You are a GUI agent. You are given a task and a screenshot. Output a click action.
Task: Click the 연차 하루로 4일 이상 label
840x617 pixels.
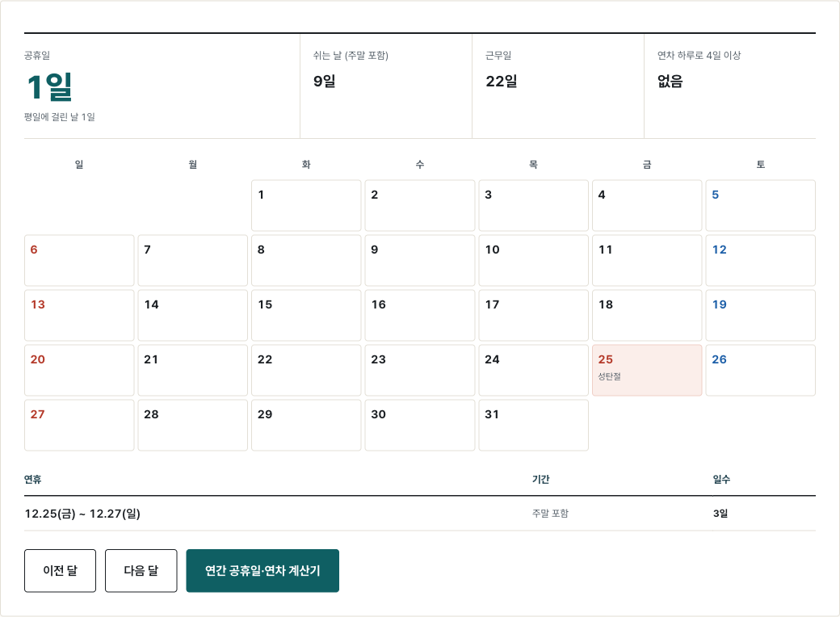coord(699,55)
